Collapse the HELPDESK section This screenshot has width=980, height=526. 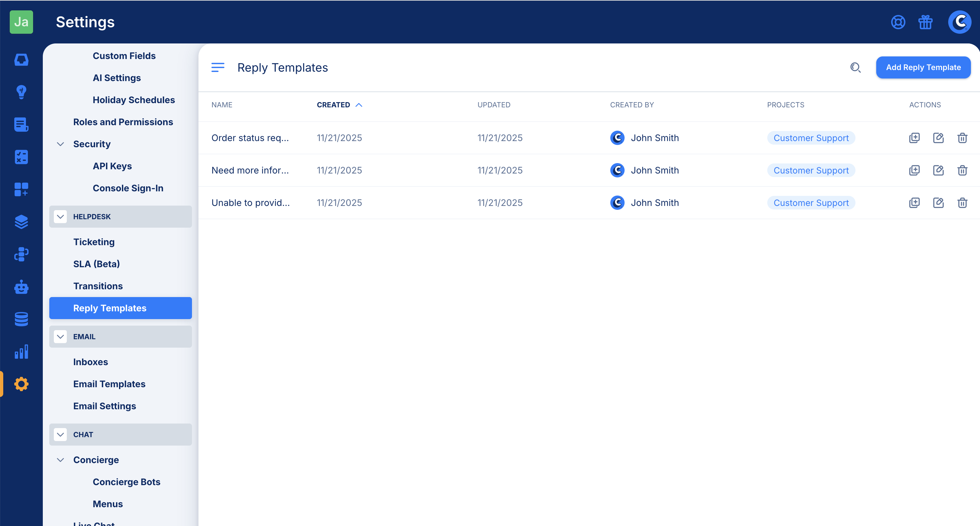tap(61, 217)
